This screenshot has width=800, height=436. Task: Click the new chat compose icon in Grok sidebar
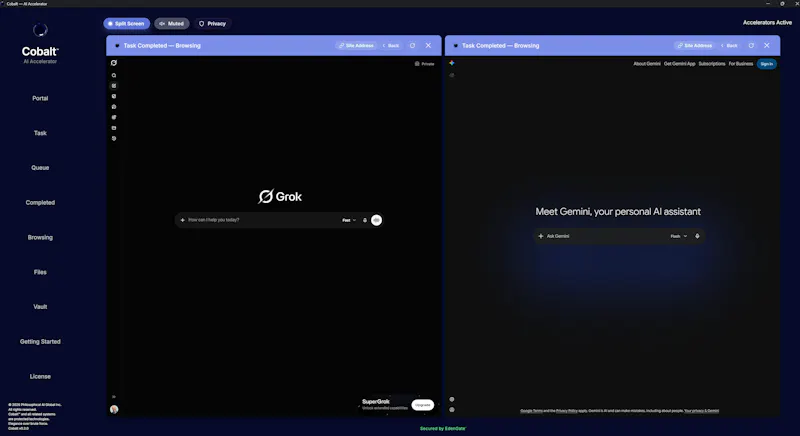click(x=114, y=86)
